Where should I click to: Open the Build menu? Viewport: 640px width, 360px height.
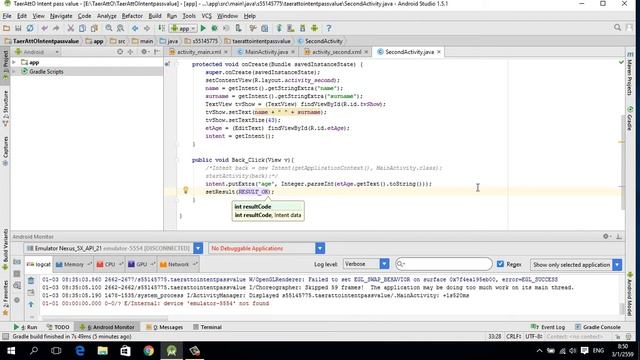(155, 16)
